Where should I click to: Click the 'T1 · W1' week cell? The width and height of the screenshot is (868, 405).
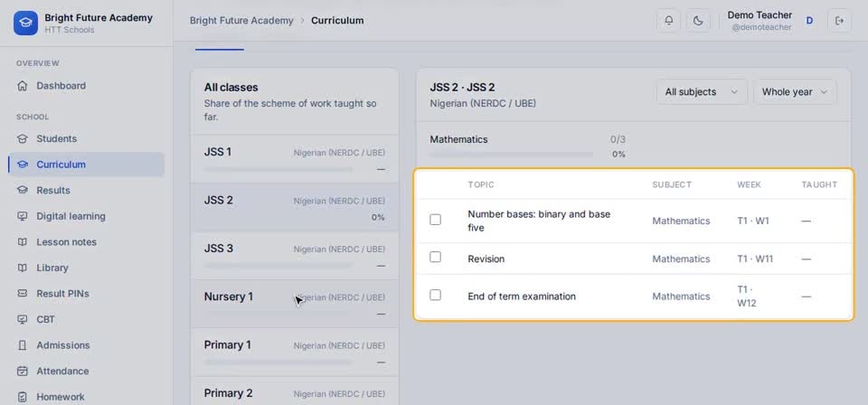coord(753,221)
